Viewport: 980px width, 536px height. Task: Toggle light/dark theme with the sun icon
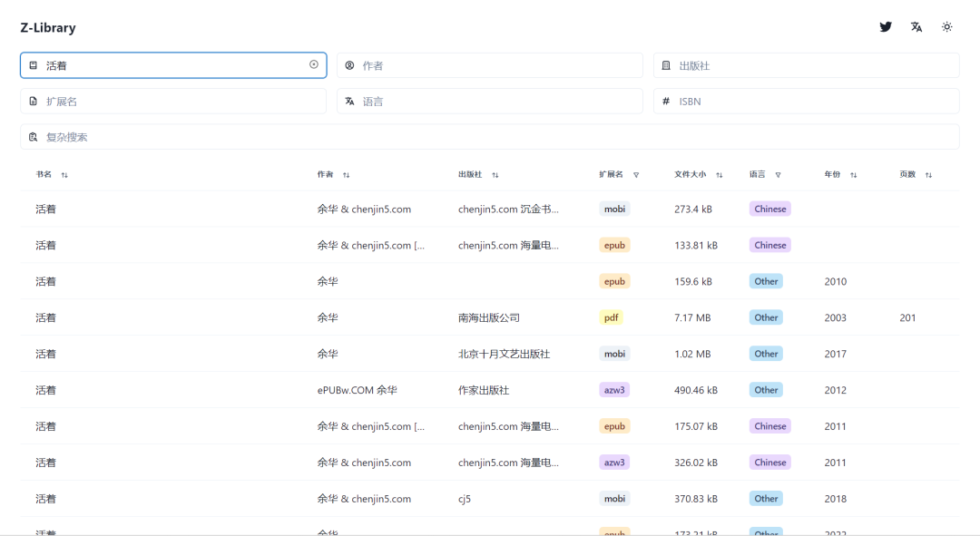pos(946,26)
